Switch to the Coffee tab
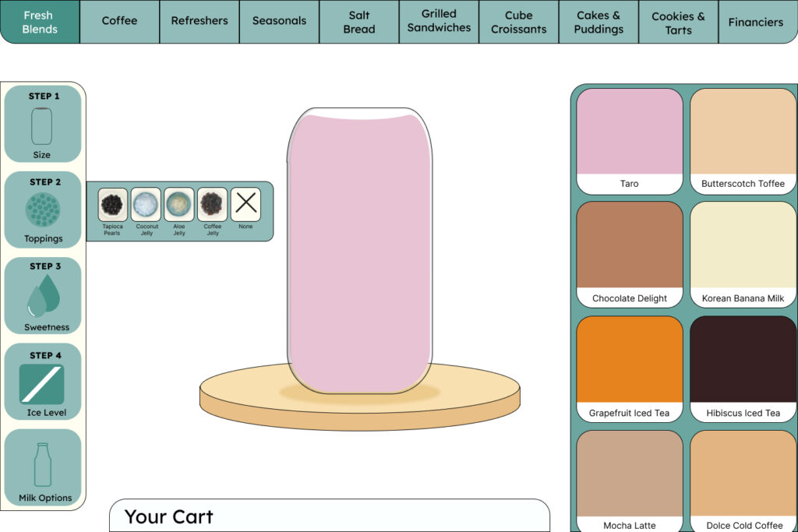 pyautogui.click(x=119, y=21)
